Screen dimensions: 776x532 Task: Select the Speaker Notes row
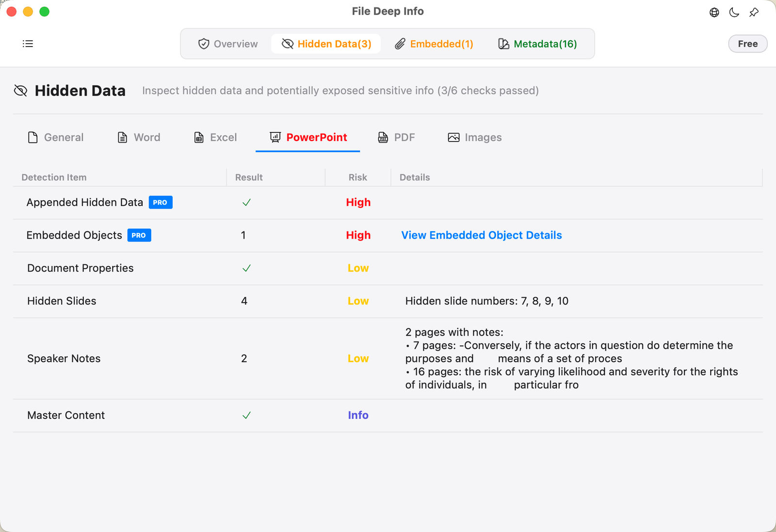click(64, 358)
